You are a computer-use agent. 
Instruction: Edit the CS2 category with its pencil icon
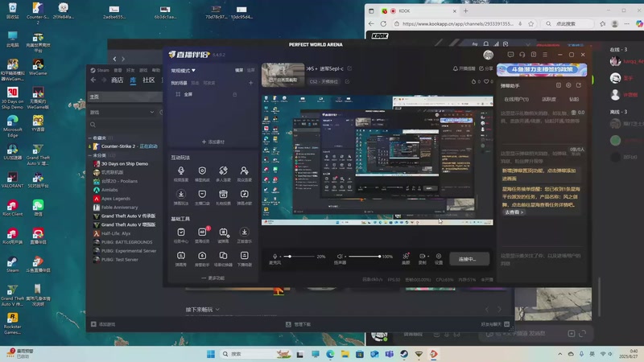347,81
